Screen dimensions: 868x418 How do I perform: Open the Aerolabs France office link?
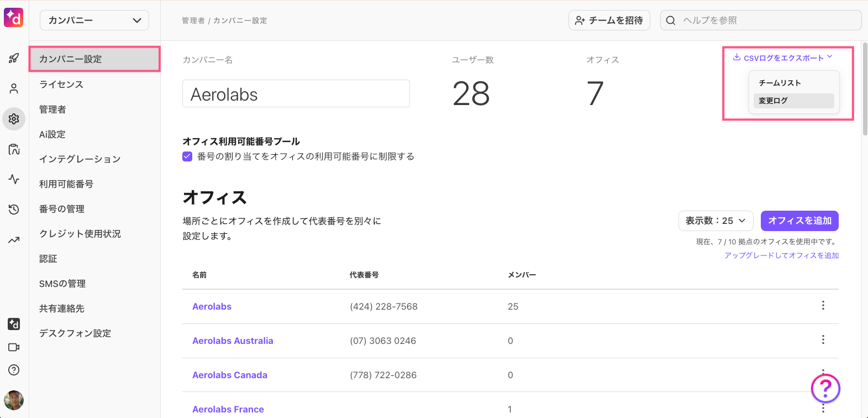(228, 409)
